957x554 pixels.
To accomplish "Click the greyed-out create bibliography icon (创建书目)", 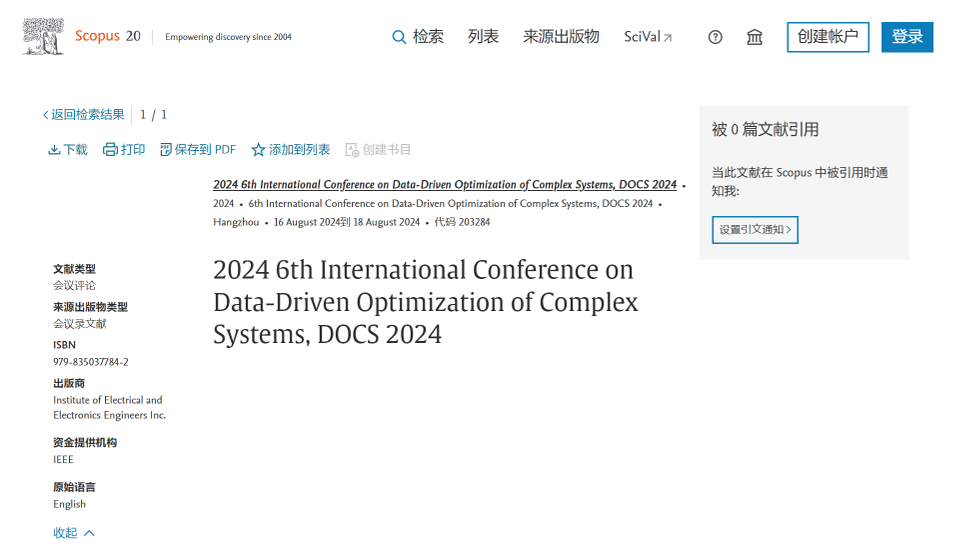I will [x=352, y=150].
